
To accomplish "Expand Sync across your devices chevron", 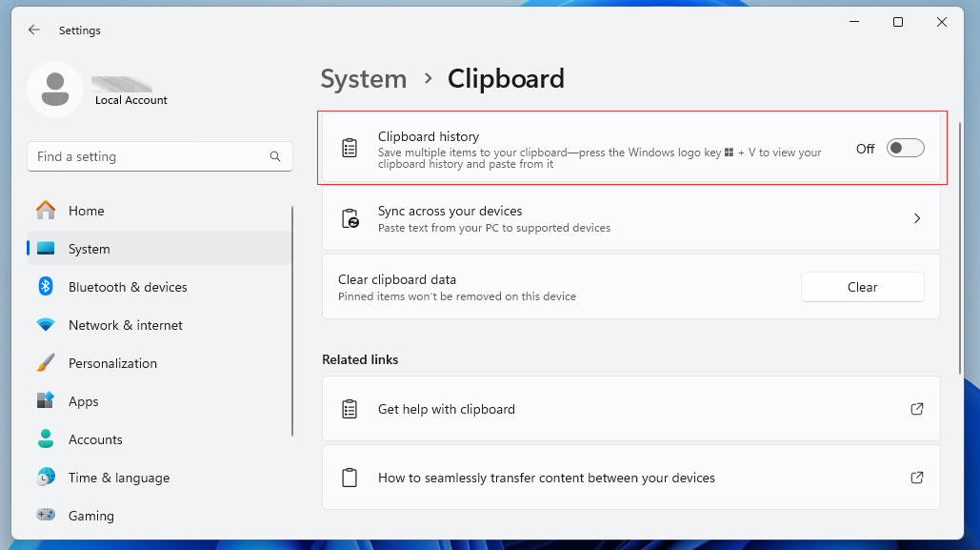I will pos(917,218).
